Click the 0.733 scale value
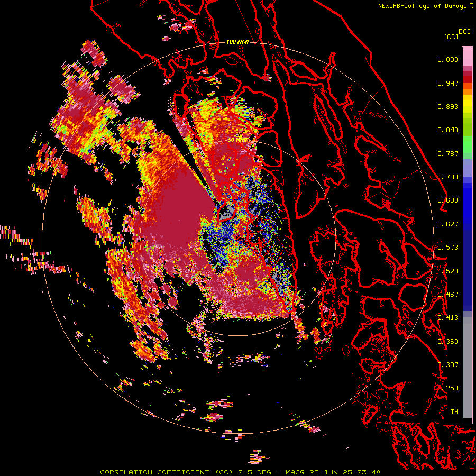This screenshot has height=476, width=476. 448,177
